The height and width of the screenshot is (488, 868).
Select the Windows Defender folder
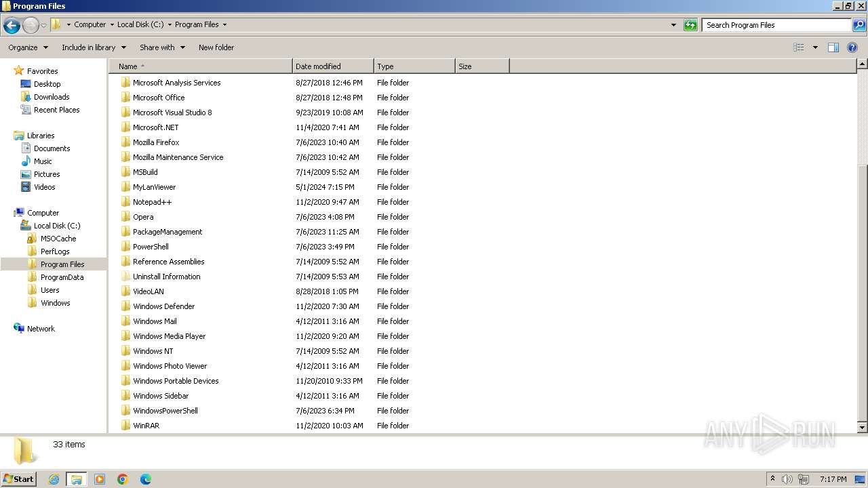pos(163,306)
